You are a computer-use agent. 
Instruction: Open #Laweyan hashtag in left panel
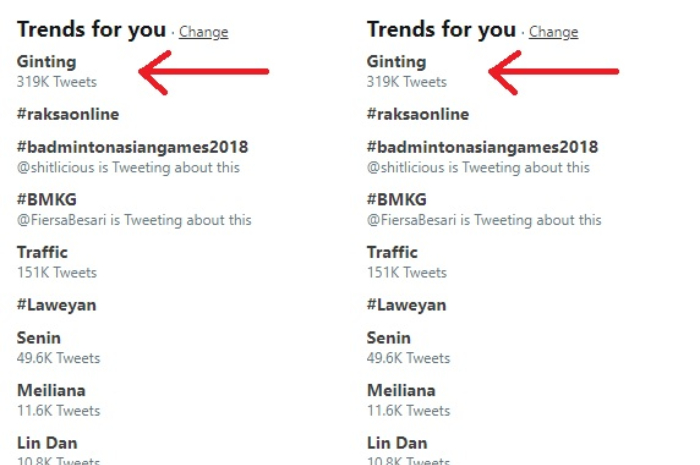(x=56, y=305)
